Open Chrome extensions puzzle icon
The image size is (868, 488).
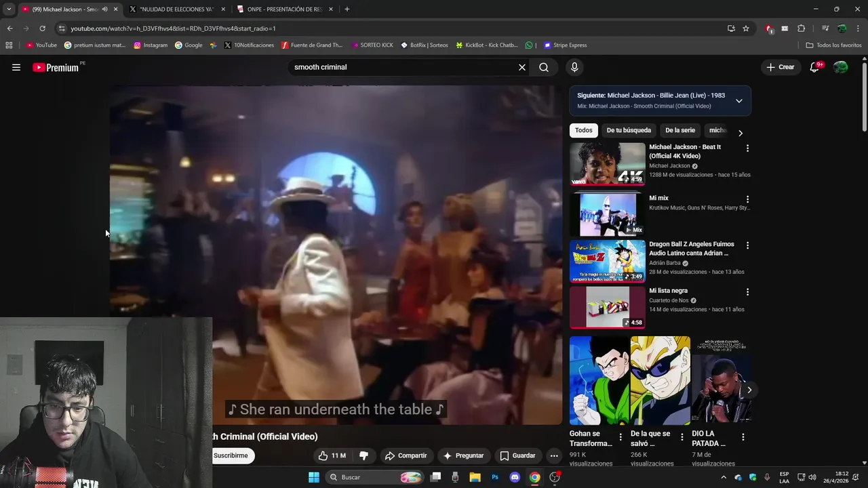(802, 28)
